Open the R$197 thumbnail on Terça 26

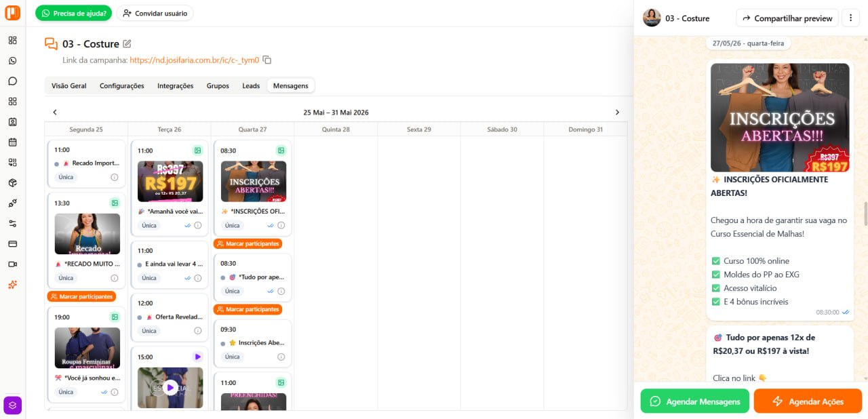(170, 182)
